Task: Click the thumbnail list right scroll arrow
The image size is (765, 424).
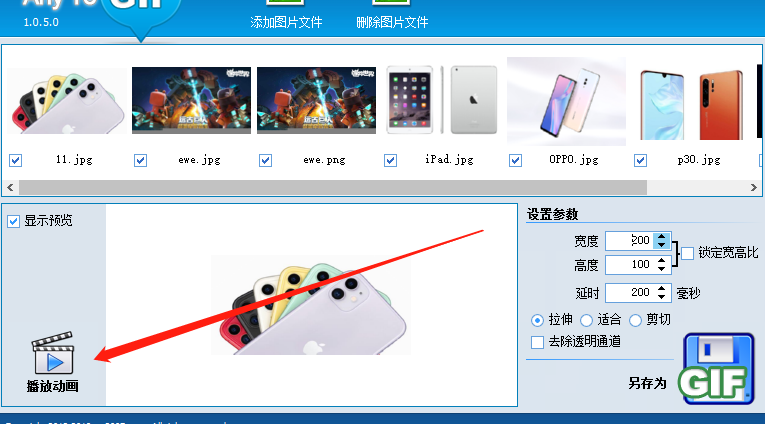Action: click(x=753, y=187)
